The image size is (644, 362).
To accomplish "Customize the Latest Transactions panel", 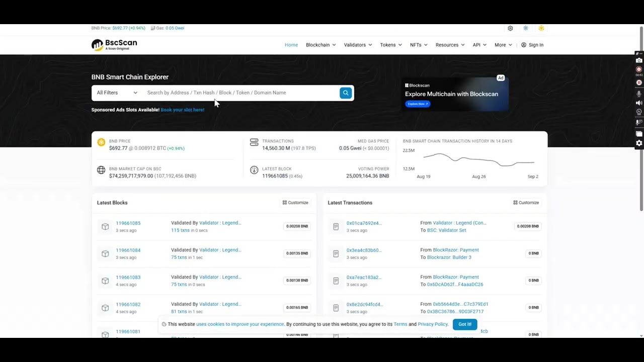I will (x=526, y=203).
